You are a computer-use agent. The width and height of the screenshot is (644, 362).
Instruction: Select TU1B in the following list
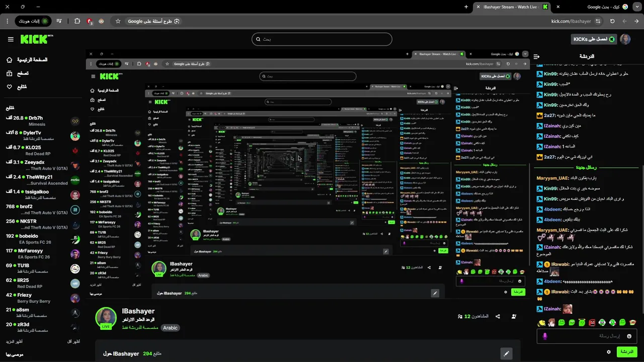pos(43,268)
